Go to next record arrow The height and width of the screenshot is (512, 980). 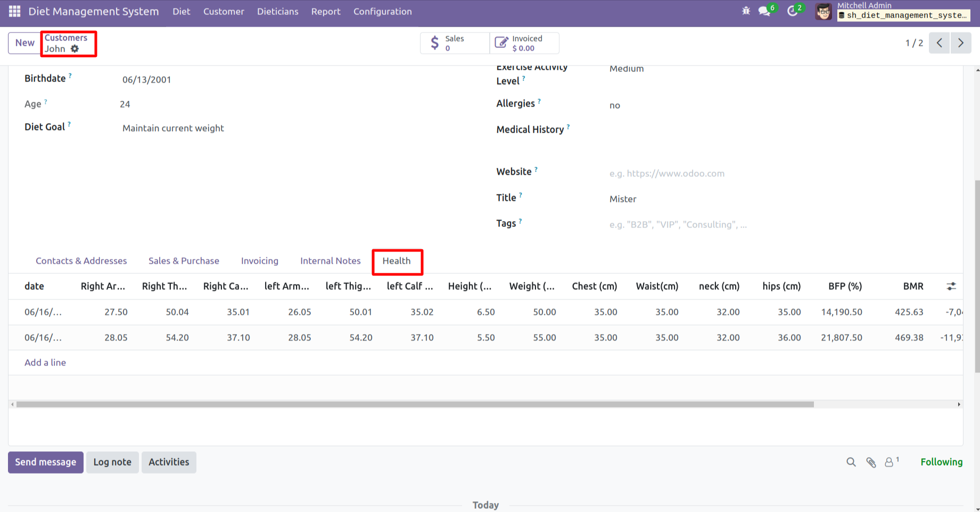[x=961, y=43]
